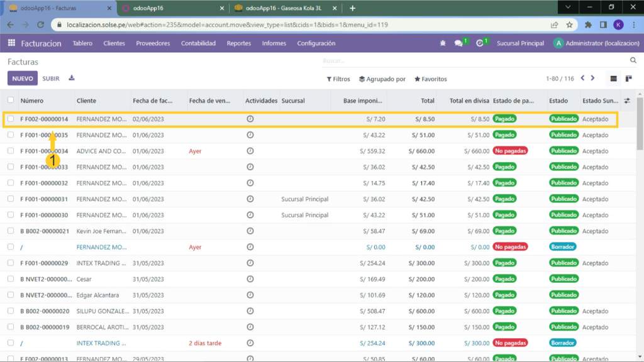Image resolution: width=644 pixels, height=362 pixels.
Task: Open optional columns settings toggle
Action: pyautogui.click(x=627, y=101)
